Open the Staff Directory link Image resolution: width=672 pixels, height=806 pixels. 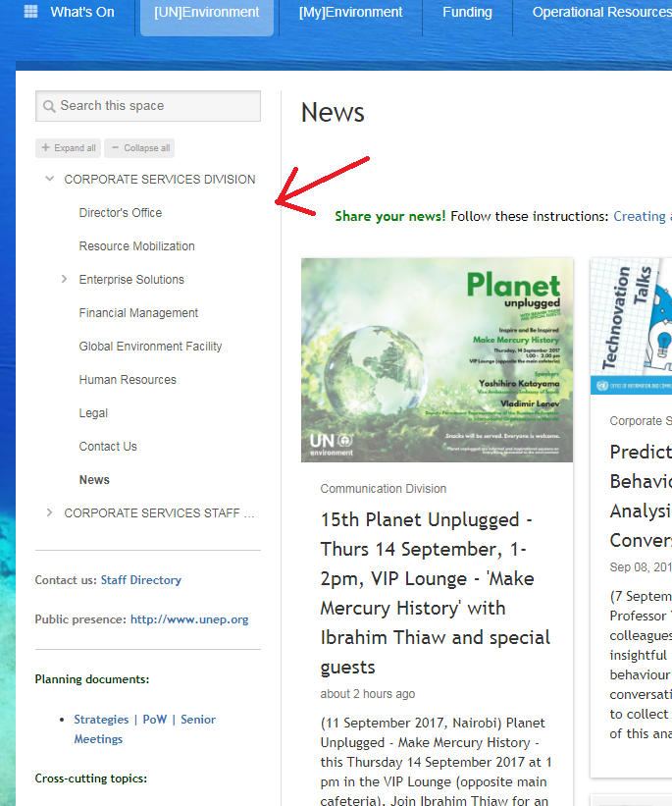pos(140,580)
